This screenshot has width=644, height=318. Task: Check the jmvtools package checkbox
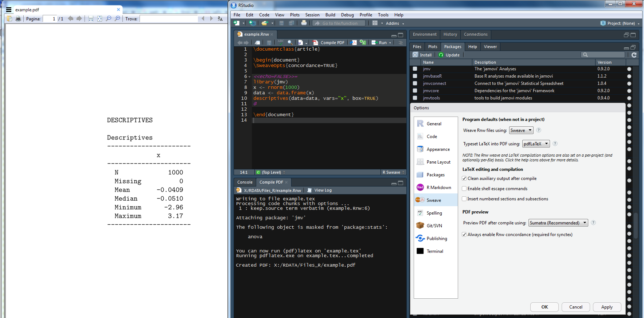click(415, 98)
